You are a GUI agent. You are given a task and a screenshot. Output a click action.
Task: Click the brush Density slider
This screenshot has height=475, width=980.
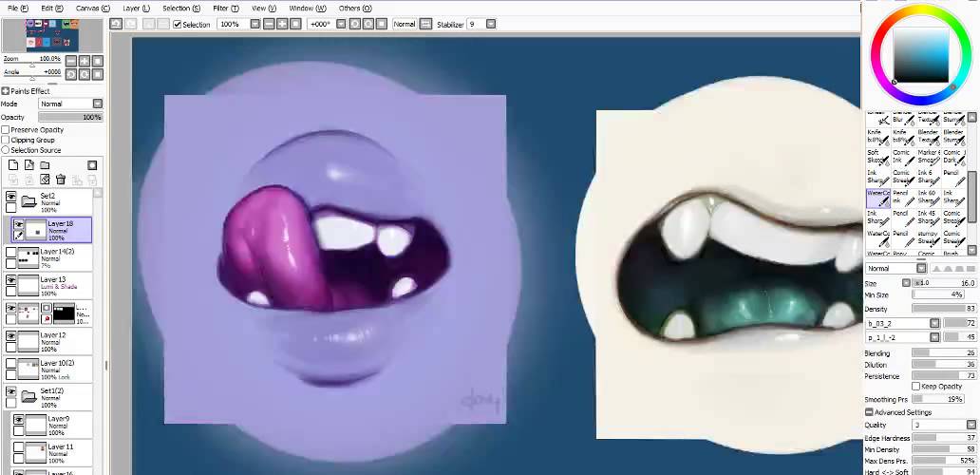pyautogui.click(x=945, y=309)
